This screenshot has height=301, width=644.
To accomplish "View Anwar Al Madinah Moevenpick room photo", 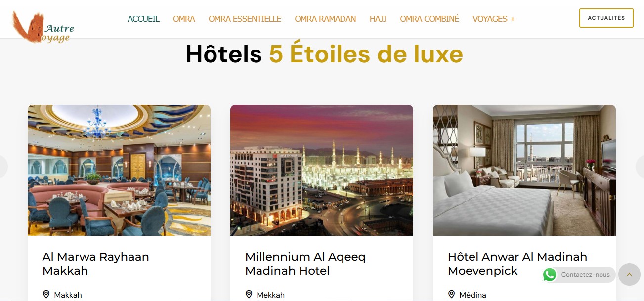I will 524,170.
